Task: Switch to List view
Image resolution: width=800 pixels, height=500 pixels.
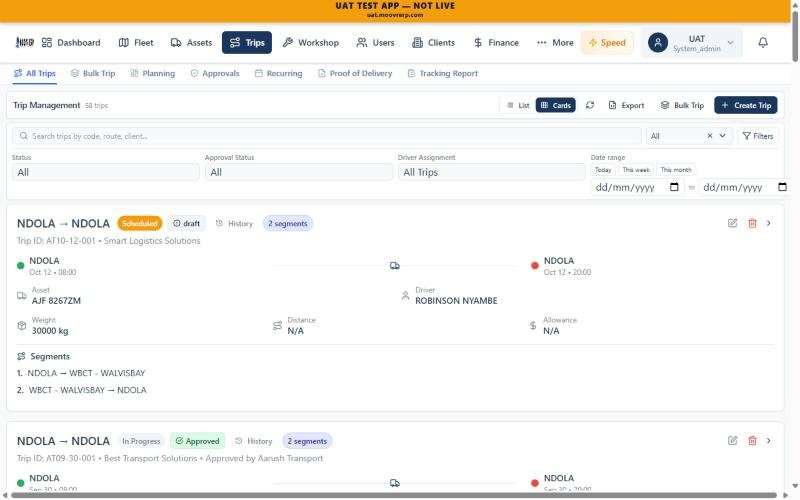Action: 518,105
